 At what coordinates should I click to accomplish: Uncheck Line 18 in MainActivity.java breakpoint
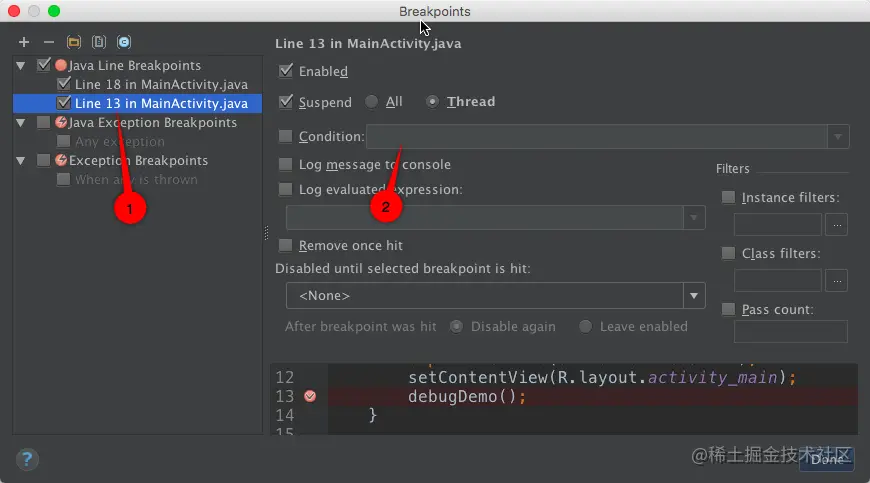(64, 84)
